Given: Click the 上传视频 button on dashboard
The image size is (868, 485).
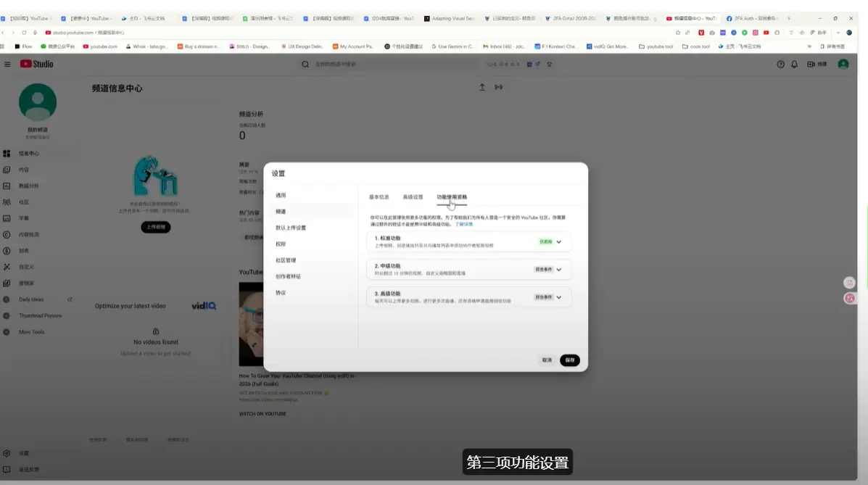Looking at the screenshot, I should (156, 227).
